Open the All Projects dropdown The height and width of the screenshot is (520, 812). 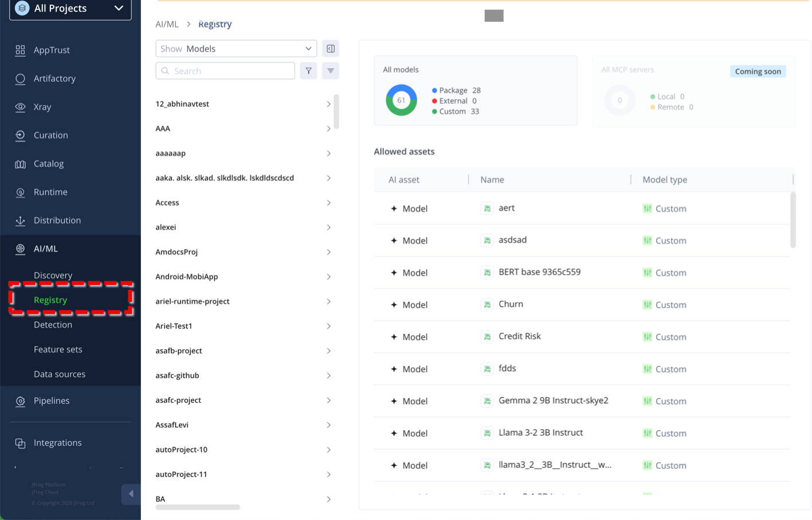[70, 9]
